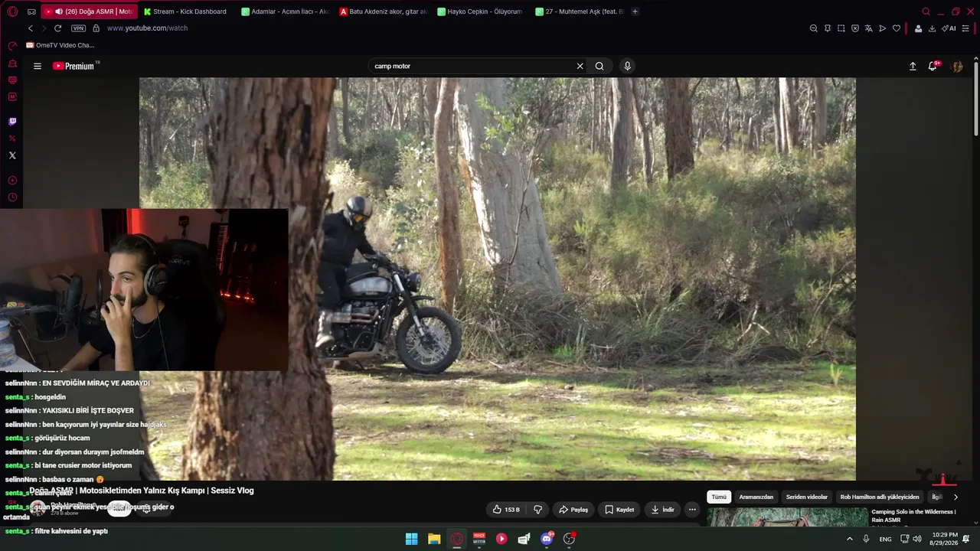
Task: Show hidden system tray icons
Action: click(849, 539)
